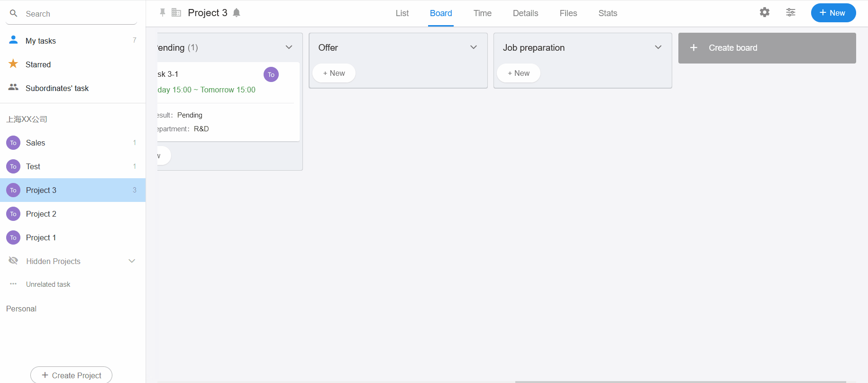Click the Pending result value
Image resolution: width=868 pixels, height=383 pixels.
(190, 115)
